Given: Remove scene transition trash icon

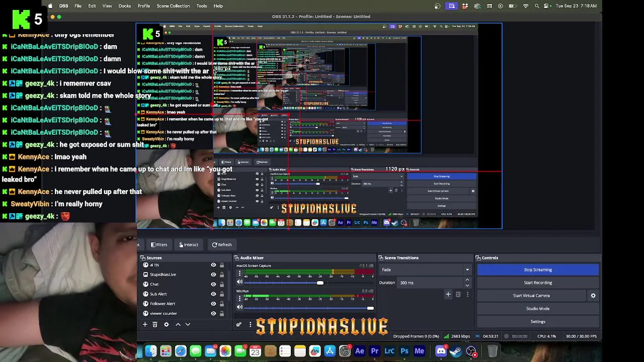Looking at the screenshot, I should [x=458, y=295].
